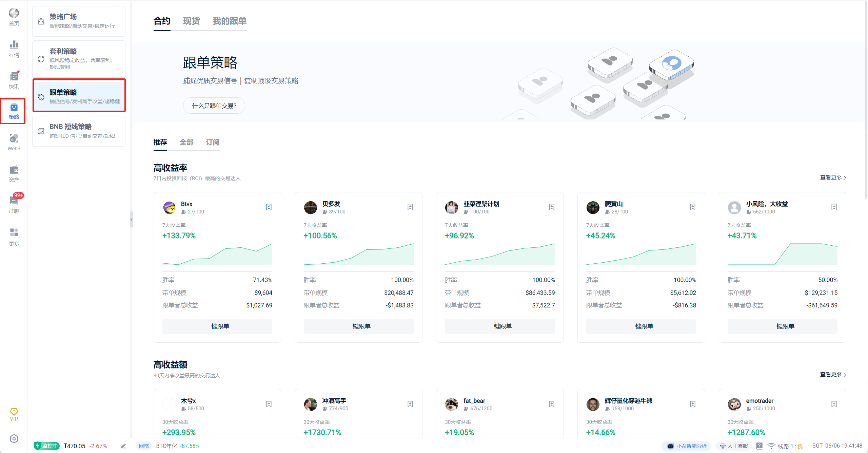Viewport: 868px width, 453px height.
Task: Open 套利策略 menu entry
Action: tap(79, 59)
